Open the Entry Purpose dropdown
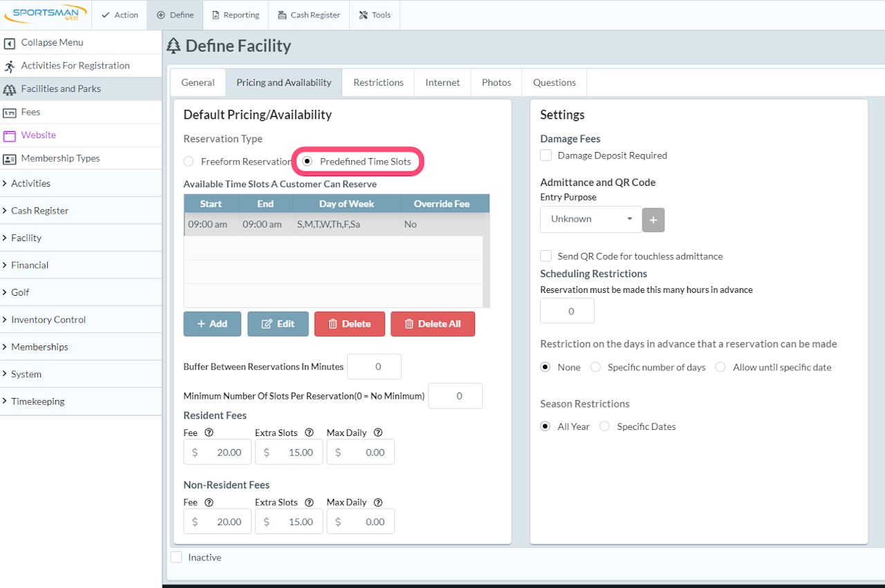 pos(590,219)
